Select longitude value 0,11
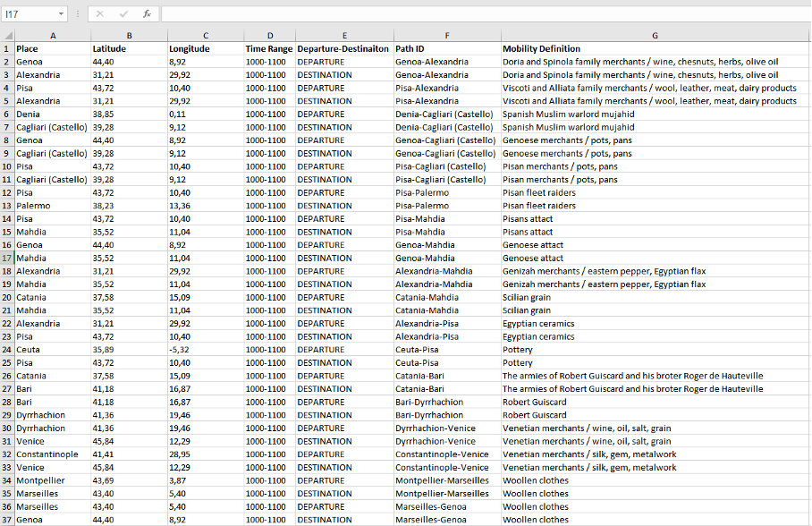The width and height of the screenshot is (812, 526). tap(206, 114)
